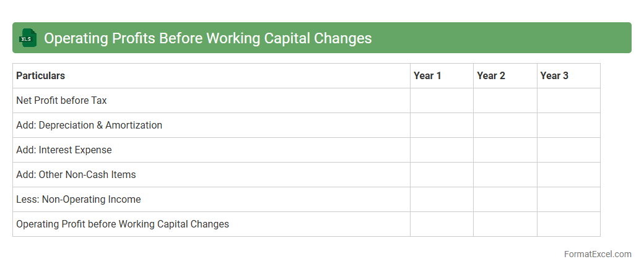Click Year 3 cell for Interest Expense
The height and width of the screenshot is (272, 644).
point(568,150)
